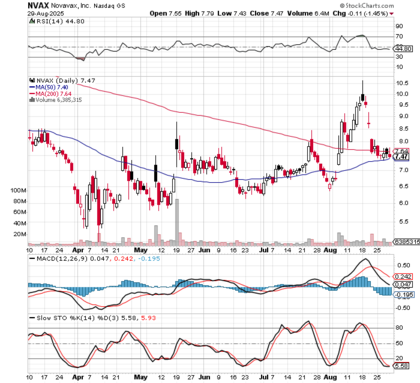Image resolution: width=420 pixels, height=383 pixels.
Task: Click the 10.5 price axis label
Action: (x=402, y=83)
